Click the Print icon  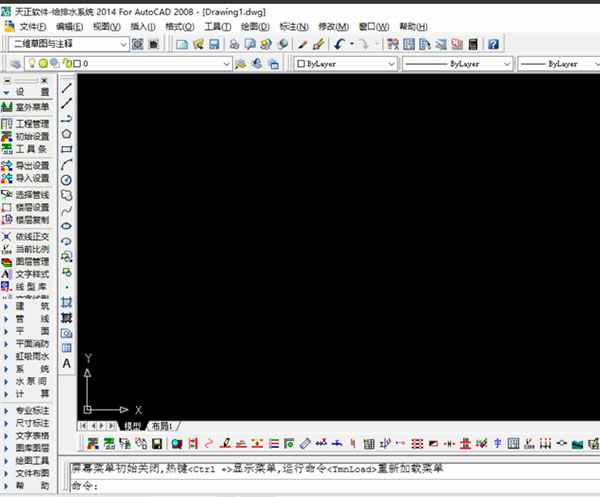[234, 44]
